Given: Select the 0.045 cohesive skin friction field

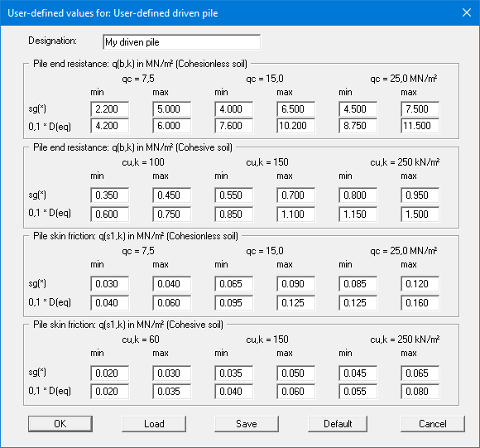Looking at the screenshot, I should pyautogui.click(x=358, y=373).
